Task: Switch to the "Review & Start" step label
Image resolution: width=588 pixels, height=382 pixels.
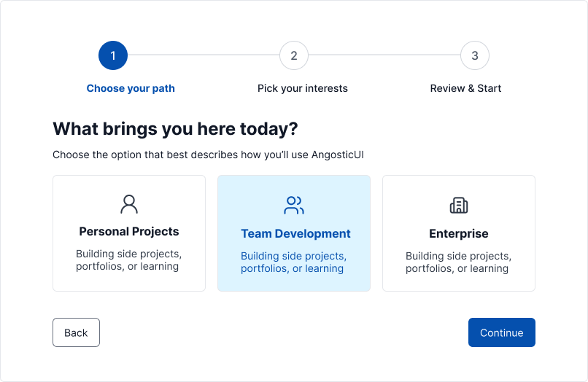Action: 465,88
